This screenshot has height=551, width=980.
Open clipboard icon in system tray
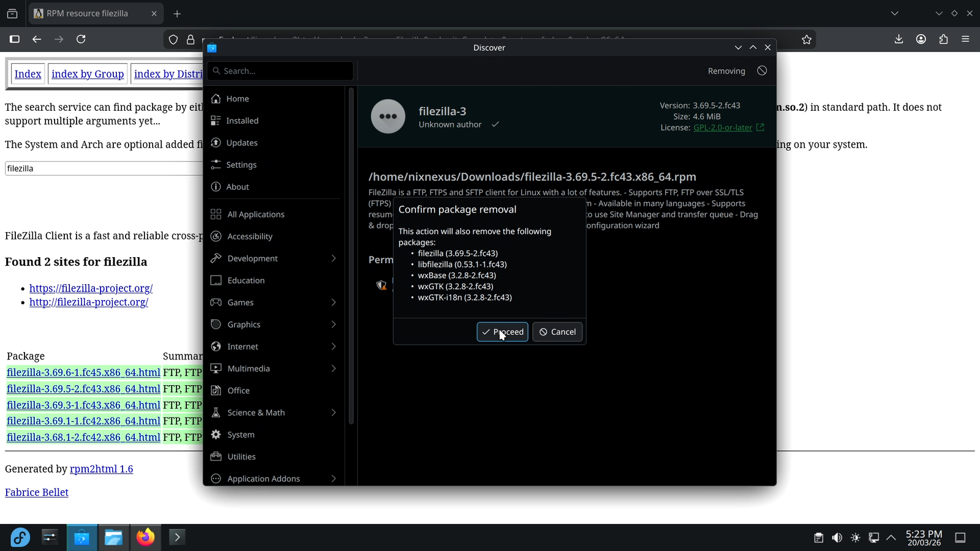(x=818, y=538)
